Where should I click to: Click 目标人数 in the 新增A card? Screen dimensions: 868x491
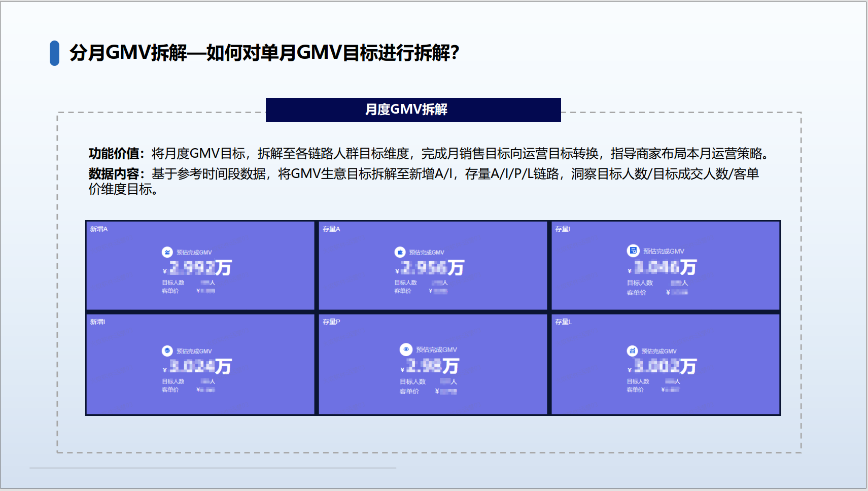click(173, 283)
